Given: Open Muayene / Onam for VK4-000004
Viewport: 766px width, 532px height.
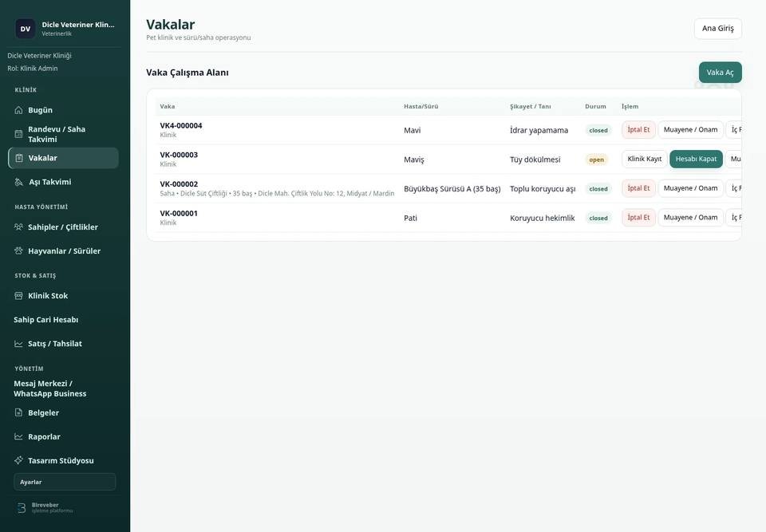Looking at the screenshot, I should tap(690, 129).
